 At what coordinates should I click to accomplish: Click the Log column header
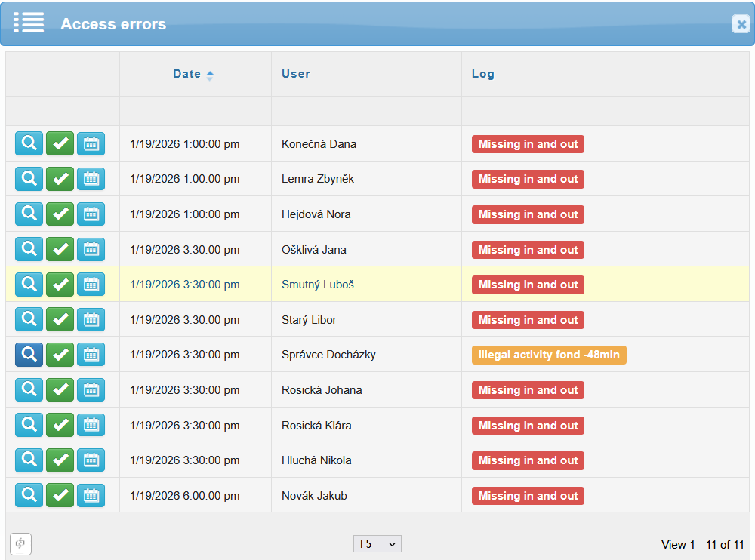[483, 74]
